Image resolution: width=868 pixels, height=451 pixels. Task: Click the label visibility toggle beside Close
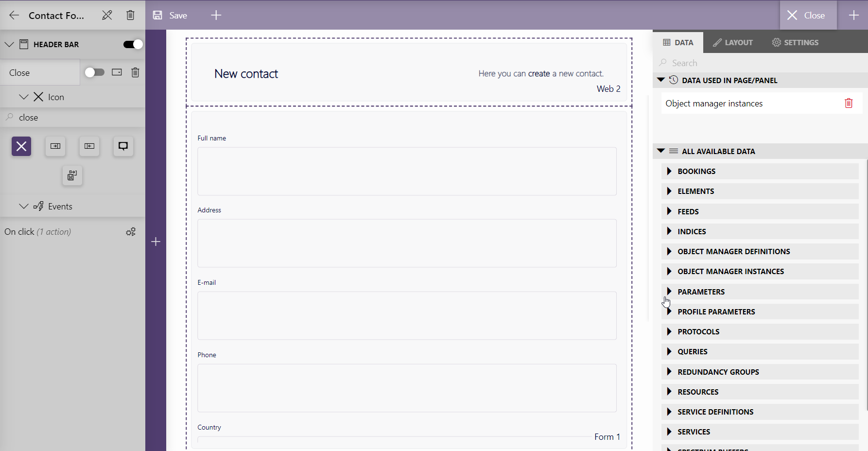click(116, 72)
